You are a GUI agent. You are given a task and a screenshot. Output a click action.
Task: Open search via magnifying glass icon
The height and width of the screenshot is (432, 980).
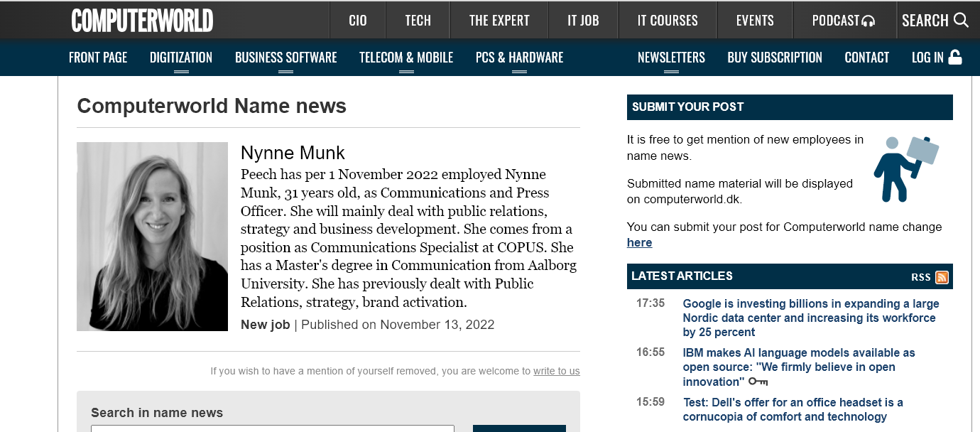click(x=962, y=20)
